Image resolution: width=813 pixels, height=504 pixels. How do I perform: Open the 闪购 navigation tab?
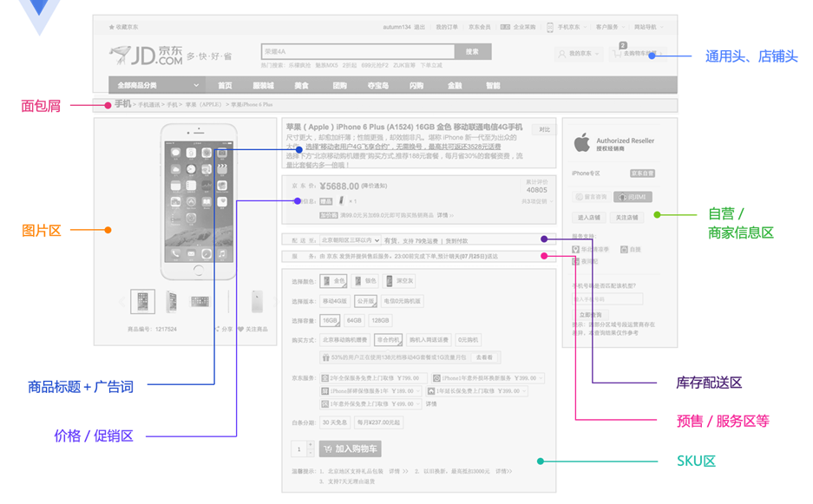[416, 86]
